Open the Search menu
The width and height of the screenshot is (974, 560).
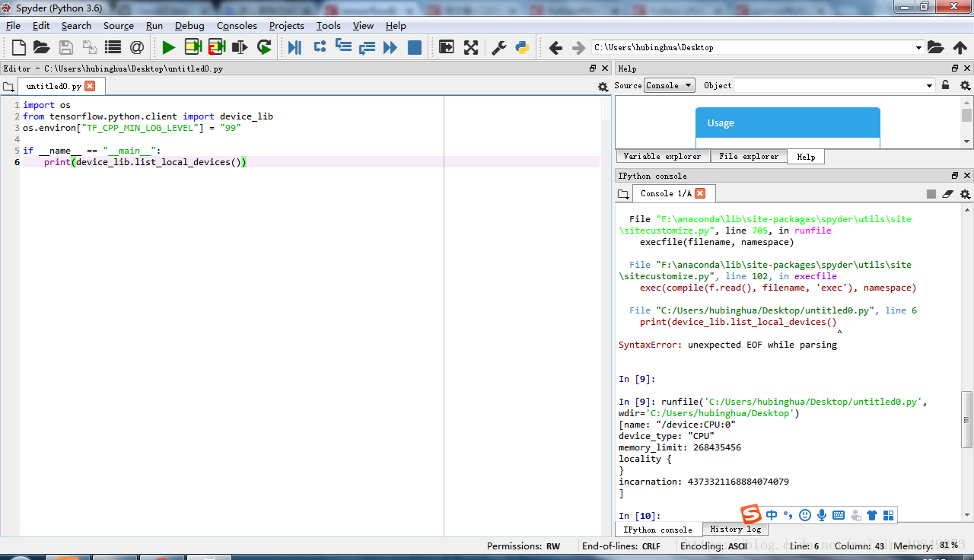coord(76,26)
